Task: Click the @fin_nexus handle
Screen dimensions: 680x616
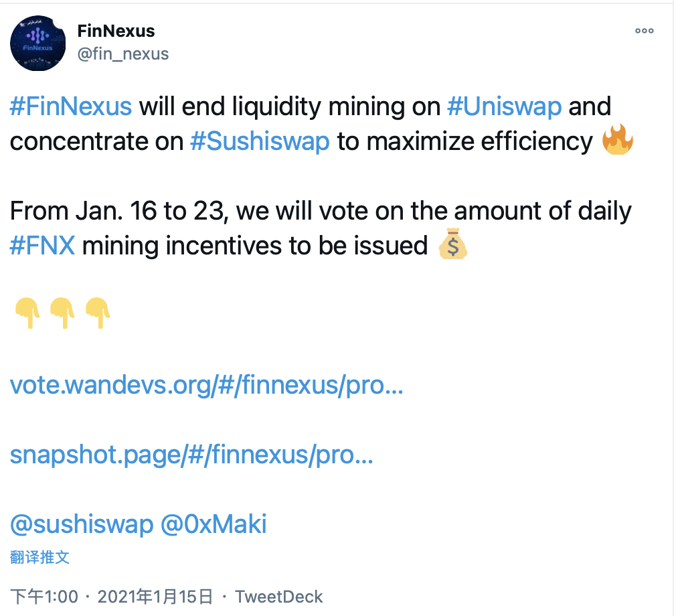Action: pyautogui.click(x=122, y=54)
